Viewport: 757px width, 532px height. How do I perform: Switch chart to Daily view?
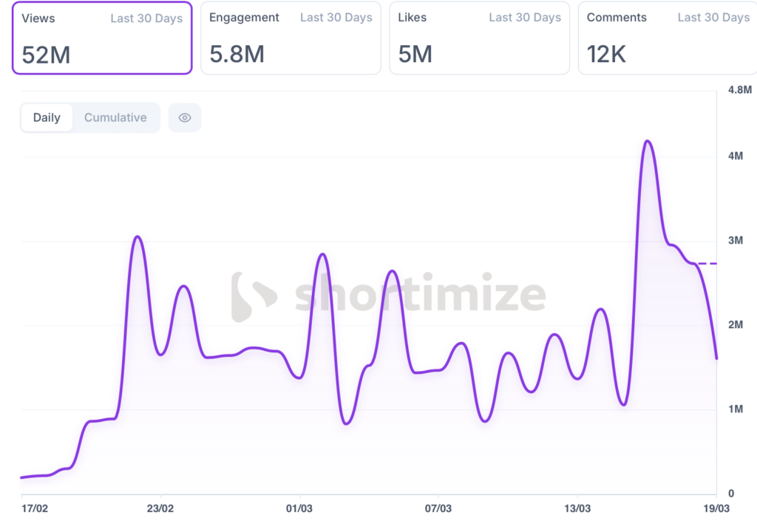point(47,117)
